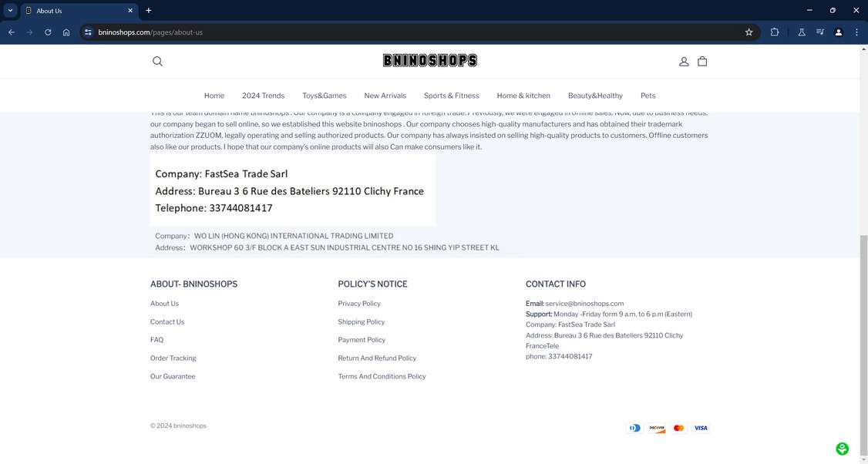Open the Shipping Policy link

tap(361, 321)
